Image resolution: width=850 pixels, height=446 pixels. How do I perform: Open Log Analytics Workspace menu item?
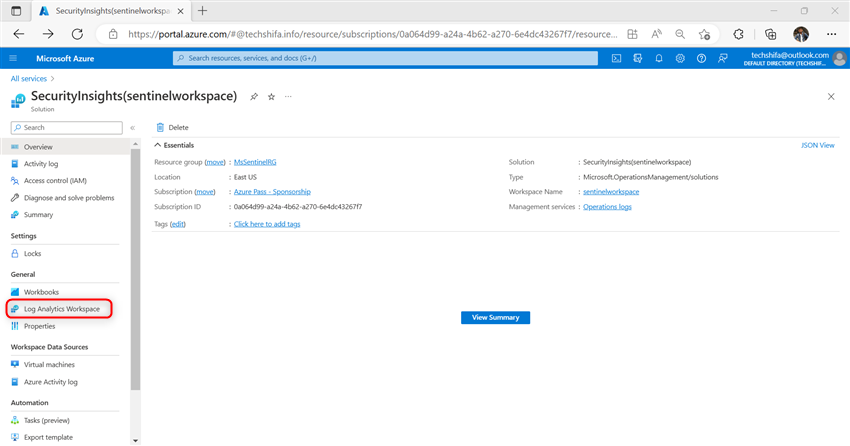(65, 309)
